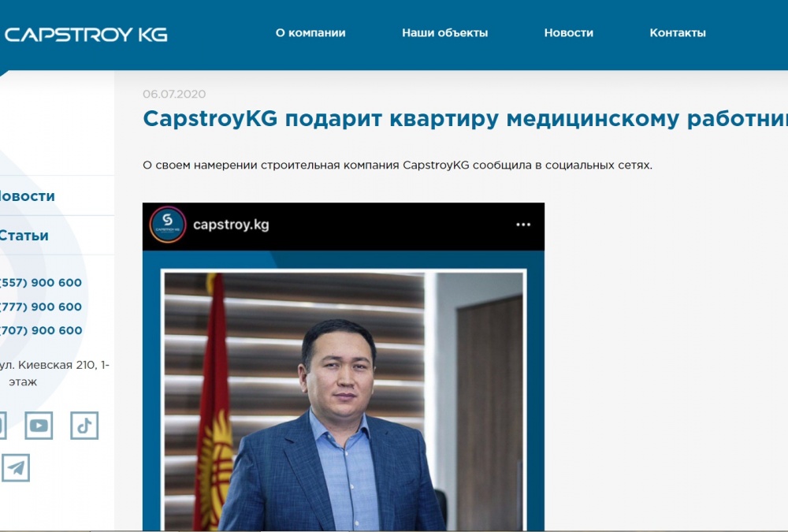Open the TikTok social icon
The width and height of the screenshot is (788, 532).
coord(84,426)
